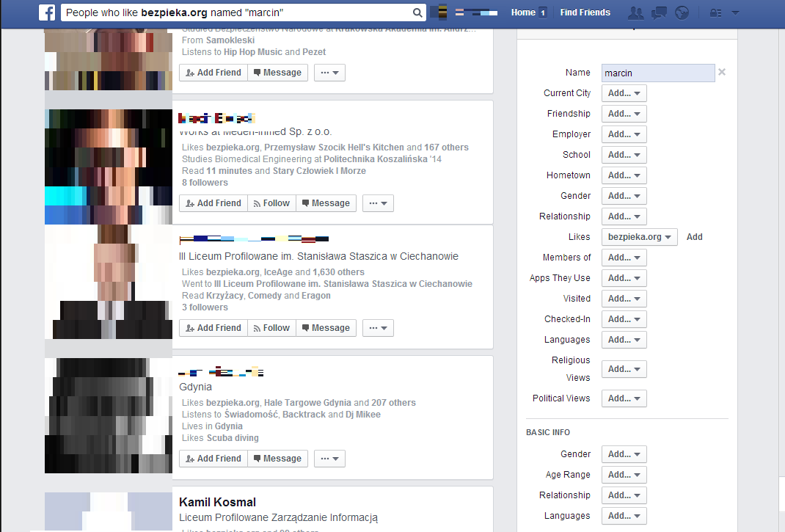The width and height of the screenshot is (785, 532).
Task: Open privacy shortcuts lock icon
Action: tap(716, 13)
